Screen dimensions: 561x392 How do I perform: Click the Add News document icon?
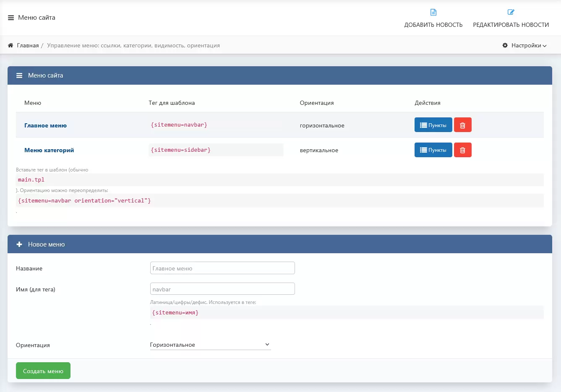433,12
